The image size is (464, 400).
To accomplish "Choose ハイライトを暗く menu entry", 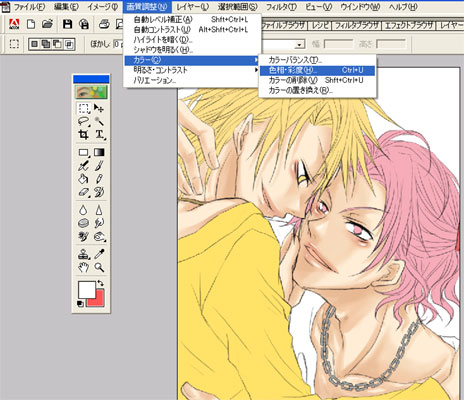I will (x=192, y=40).
